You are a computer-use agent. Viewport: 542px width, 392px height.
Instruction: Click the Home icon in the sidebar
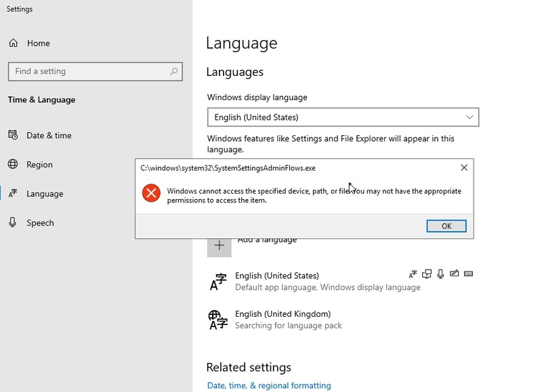click(13, 43)
